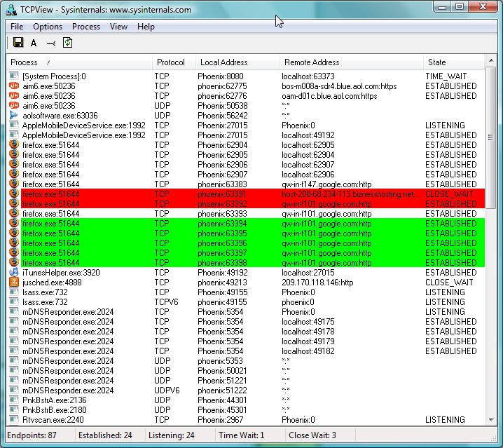Click mDNSResponder icon on UDPV6 row
The height and width of the screenshot is (448, 503).
tap(14, 390)
